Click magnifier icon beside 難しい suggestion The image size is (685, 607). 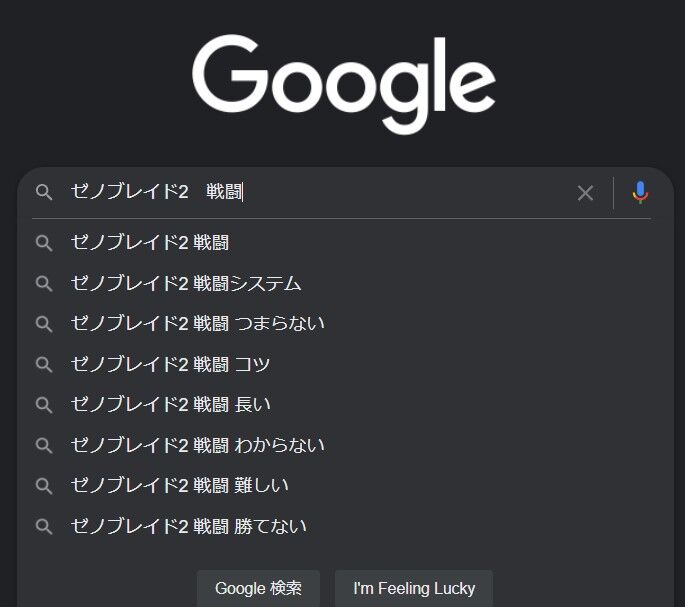click(44, 486)
